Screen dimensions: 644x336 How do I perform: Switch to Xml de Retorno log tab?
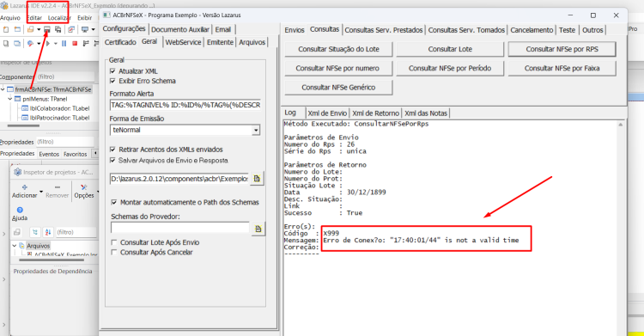tap(375, 113)
